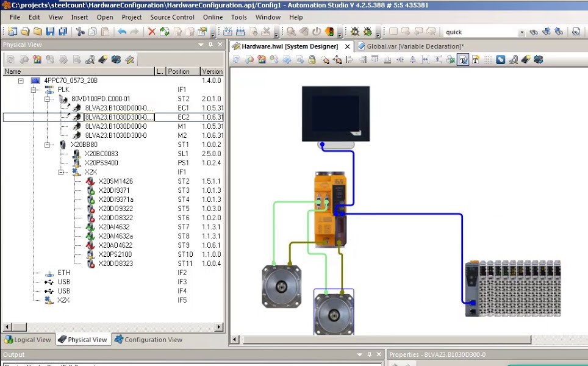
Task: Collapse the X2X IF1 tree node
Action: click(x=61, y=172)
